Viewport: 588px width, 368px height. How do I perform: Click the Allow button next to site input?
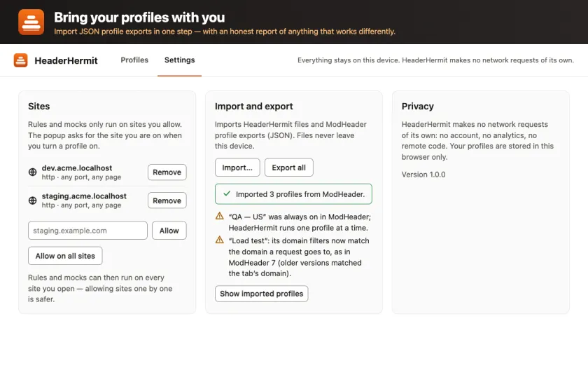(169, 231)
